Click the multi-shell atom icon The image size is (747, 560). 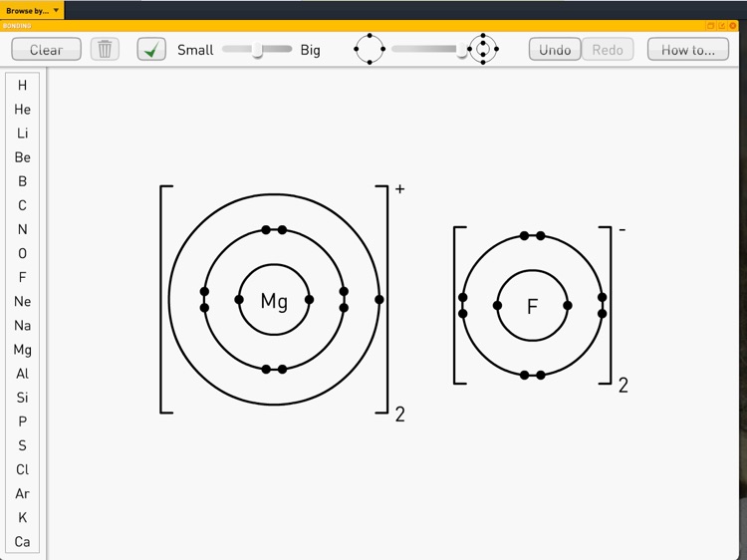483,49
